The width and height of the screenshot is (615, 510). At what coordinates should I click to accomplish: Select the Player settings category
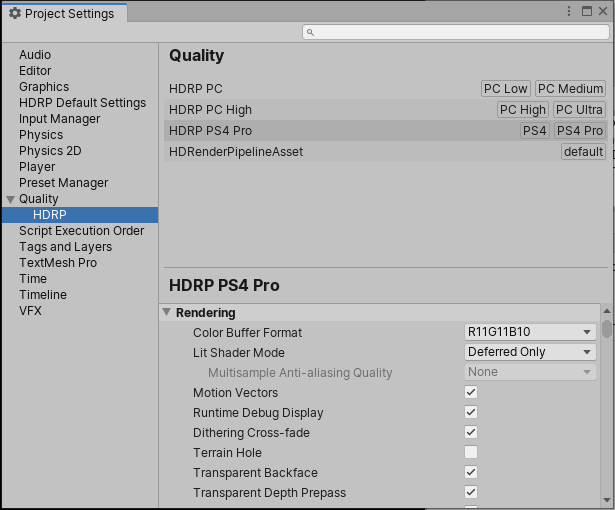[37, 167]
